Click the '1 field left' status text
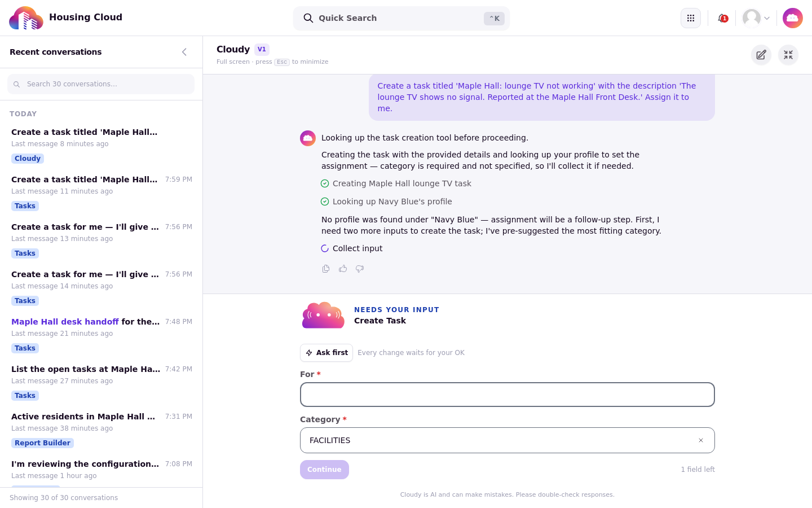The height and width of the screenshot is (508, 812). [698, 470]
